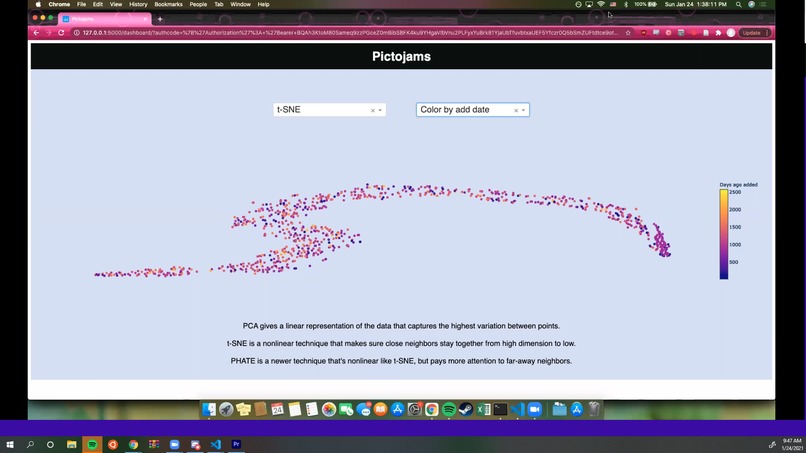Open the Bookmarks menu

pyautogui.click(x=168, y=4)
